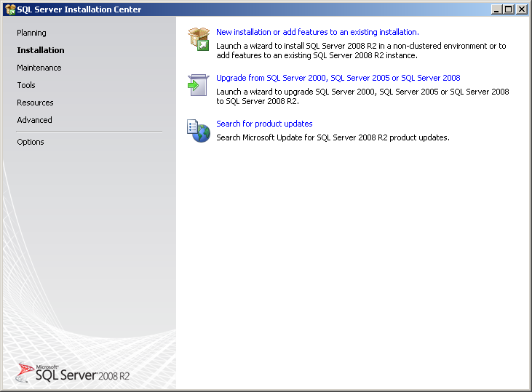Close the SQL Server Installation Center
Image resolution: width=532 pixels, height=392 pixels.
click(x=522, y=9)
